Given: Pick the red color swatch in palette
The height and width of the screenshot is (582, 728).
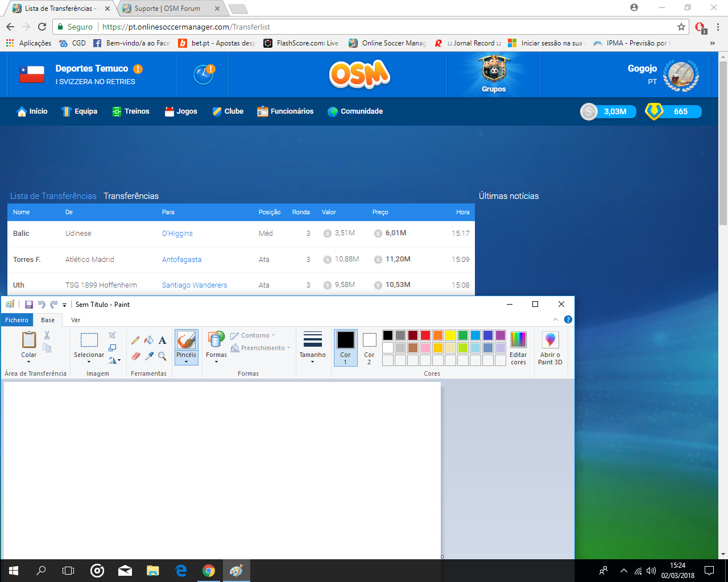Looking at the screenshot, I should tap(425, 335).
